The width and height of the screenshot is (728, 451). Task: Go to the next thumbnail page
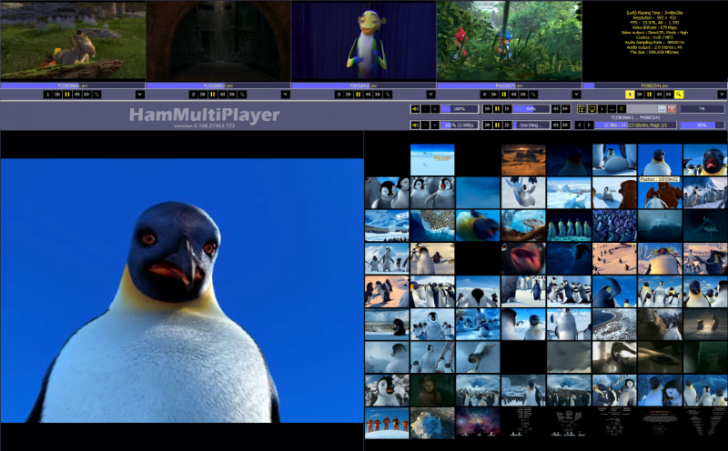click(589, 125)
